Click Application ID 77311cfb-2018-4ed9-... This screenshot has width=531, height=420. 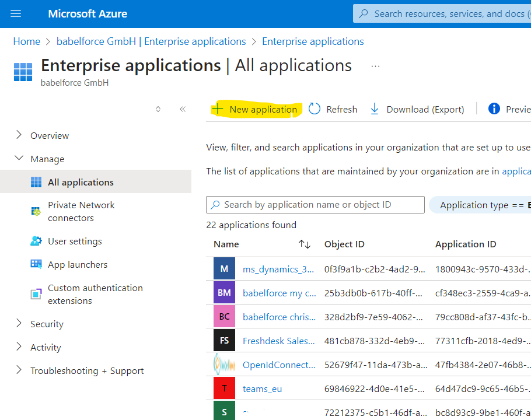pyautogui.click(x=483, y=341)
